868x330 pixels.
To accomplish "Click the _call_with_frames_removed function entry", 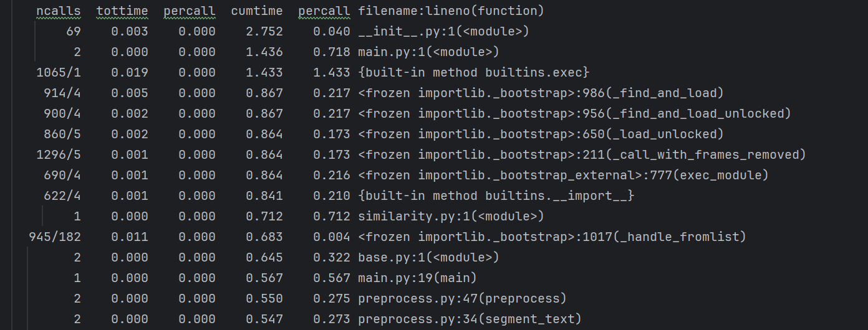I will coord(582,155).
